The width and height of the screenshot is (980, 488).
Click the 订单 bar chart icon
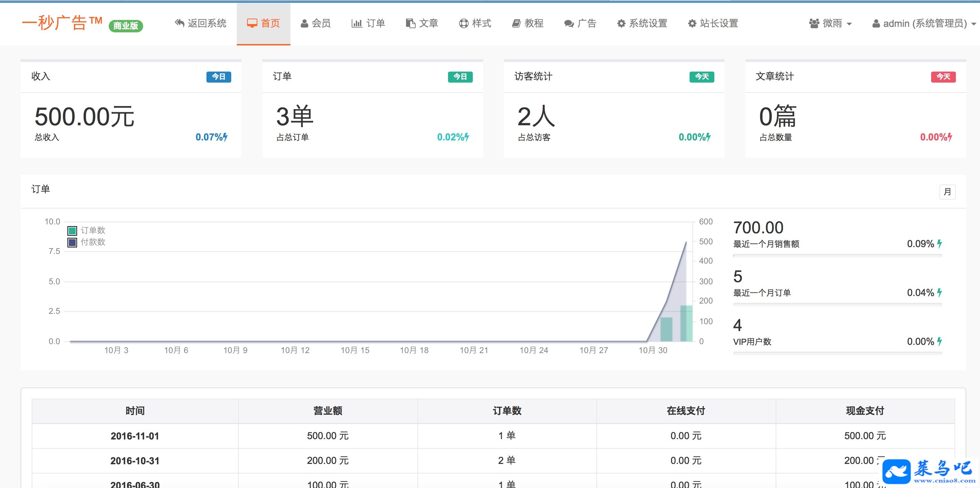click(x=356, y=23)
